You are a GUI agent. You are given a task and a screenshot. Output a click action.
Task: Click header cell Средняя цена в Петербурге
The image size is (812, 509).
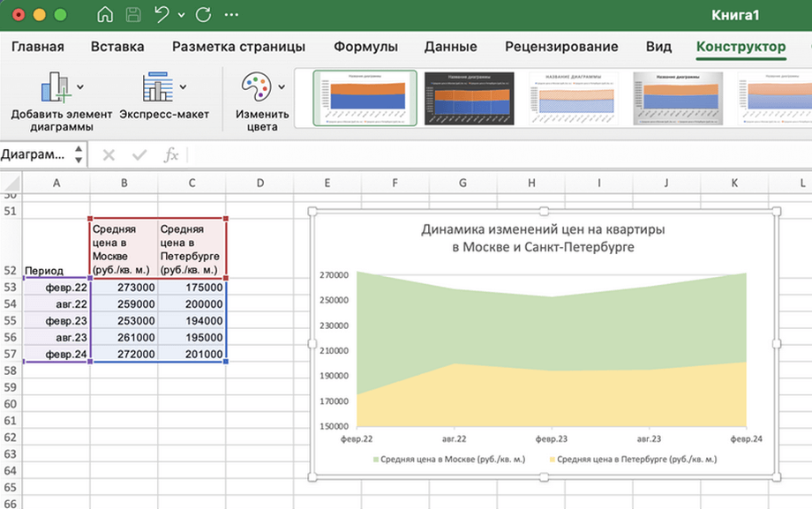click(x=192, y=249)
